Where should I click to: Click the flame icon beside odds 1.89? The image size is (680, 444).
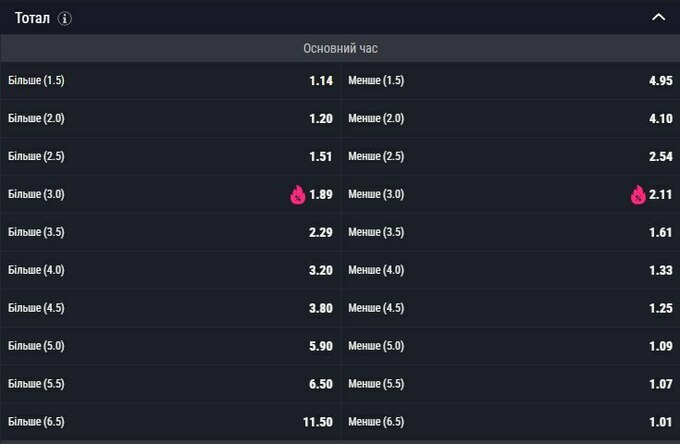click(297, 195)
